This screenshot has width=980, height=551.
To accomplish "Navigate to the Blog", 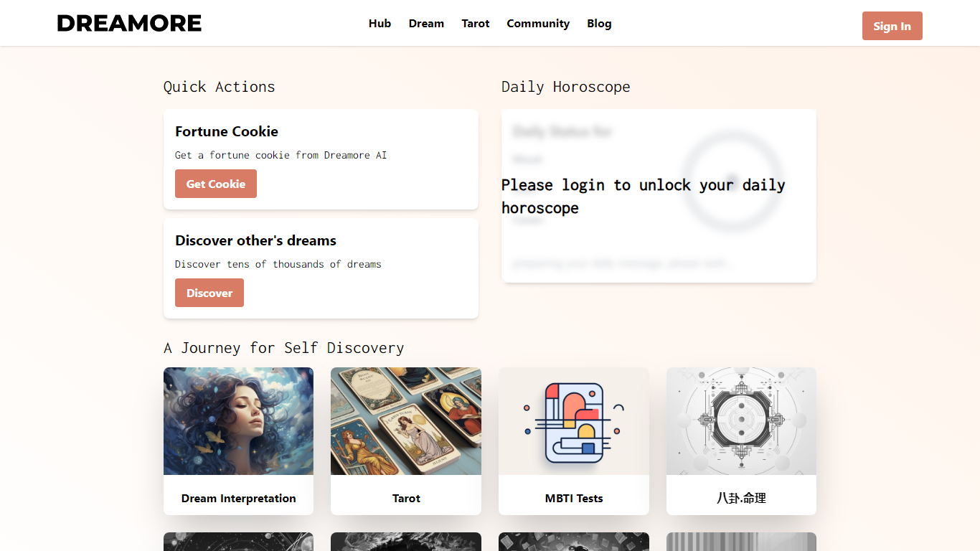I will tap(599, 24).
